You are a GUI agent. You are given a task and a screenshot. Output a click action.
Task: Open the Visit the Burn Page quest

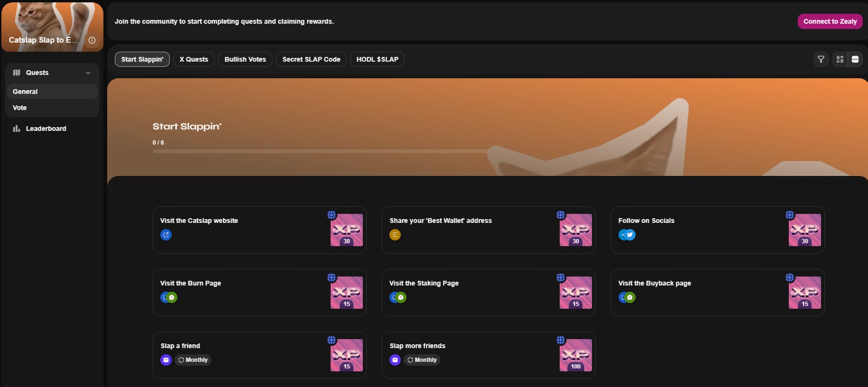(x=259, y=293)
